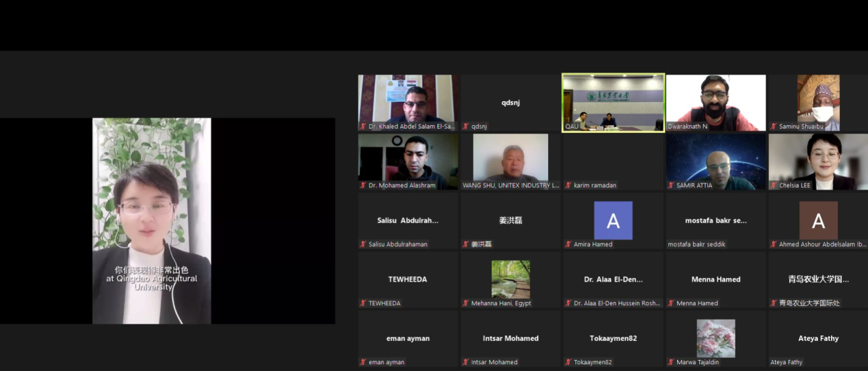Click Ahmed Ashour's brown A avatar
Viewport: 868px width, 371px height.
[x=818, y=220]
